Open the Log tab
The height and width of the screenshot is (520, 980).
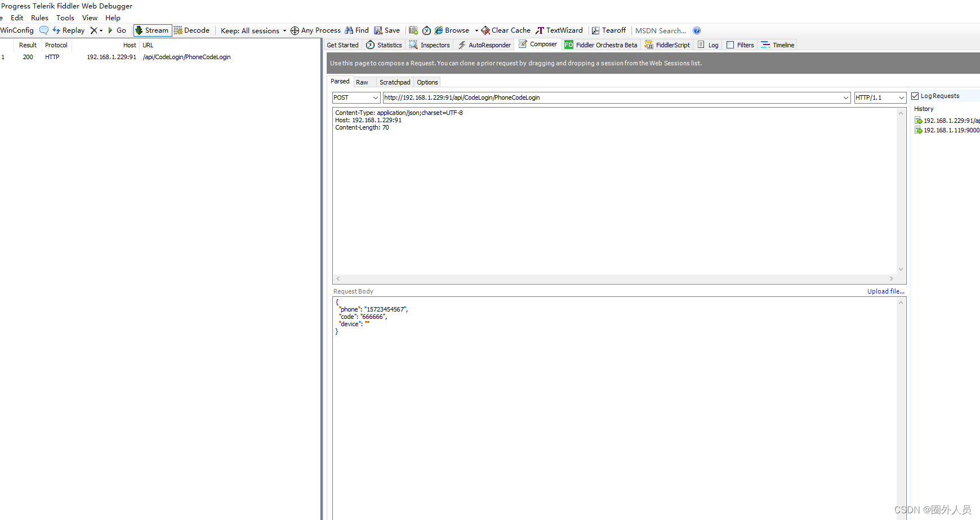[708, 45]
